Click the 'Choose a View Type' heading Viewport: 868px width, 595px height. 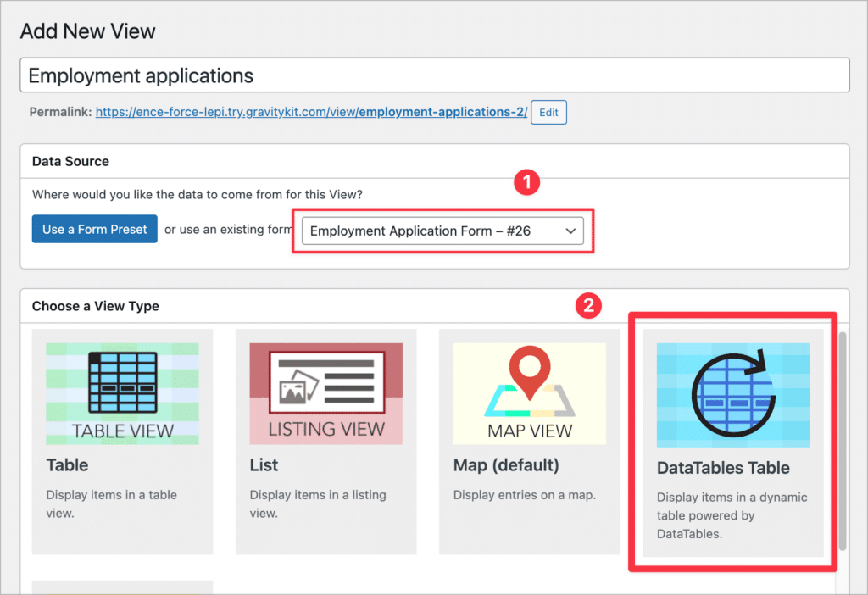tap(95, 306)
